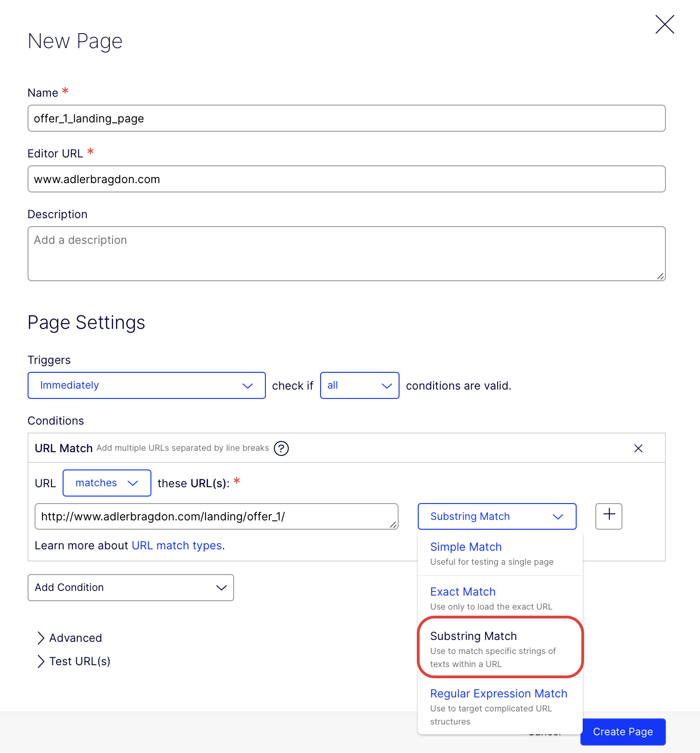Open the Immediately trigger dropdown
This screenshot has width=700, height=753.
pyautogui.click(x=147, y=385)
